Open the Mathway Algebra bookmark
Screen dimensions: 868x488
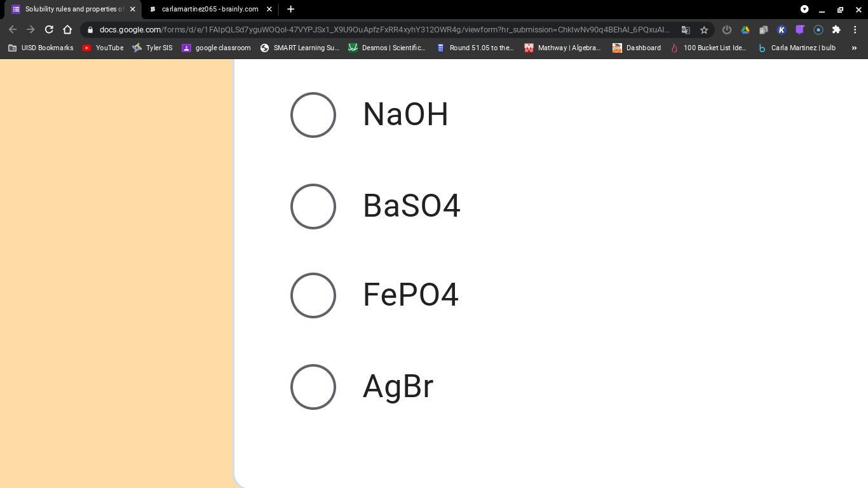pyautogui.click(x=562, y=48)
